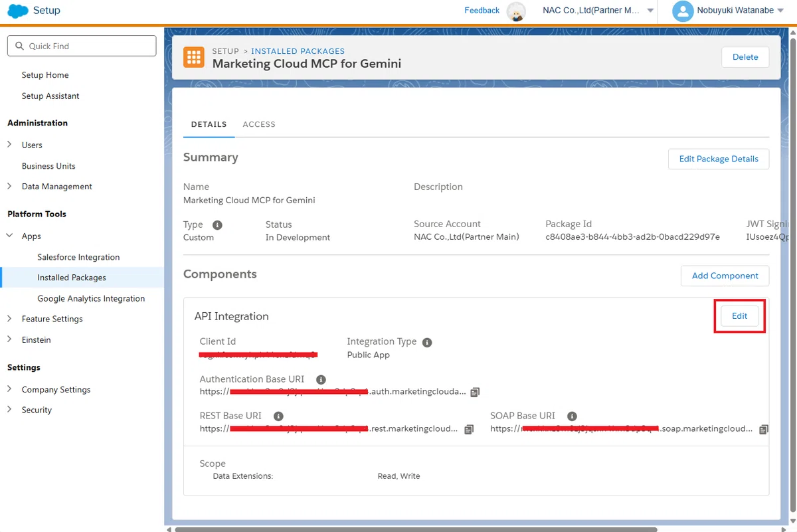Click into the Quick Find field
Image resolution: width=797 pixels, height=532 pixels.
82,46
